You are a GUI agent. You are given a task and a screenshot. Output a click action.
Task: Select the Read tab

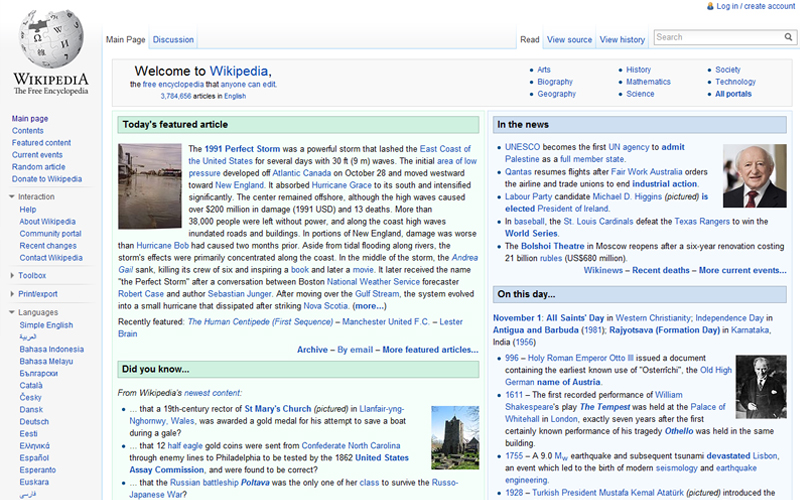(x=530, y=39)
